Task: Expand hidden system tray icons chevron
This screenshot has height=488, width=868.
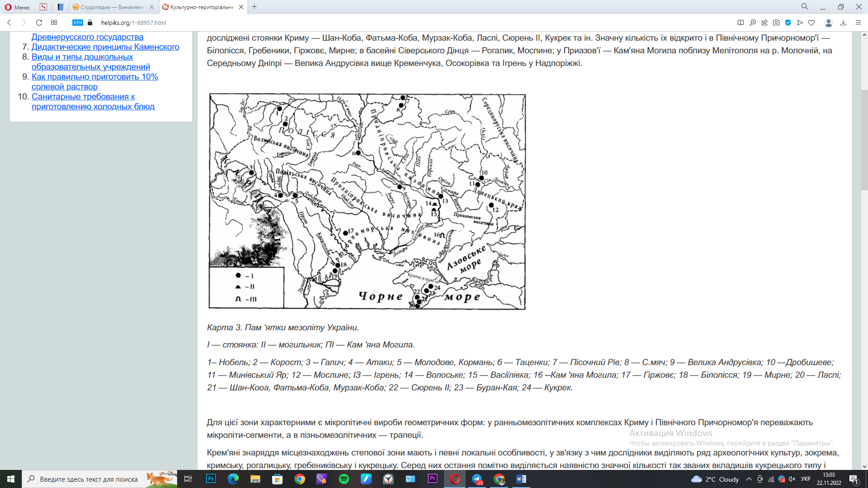Action: [x=749, y=479]
